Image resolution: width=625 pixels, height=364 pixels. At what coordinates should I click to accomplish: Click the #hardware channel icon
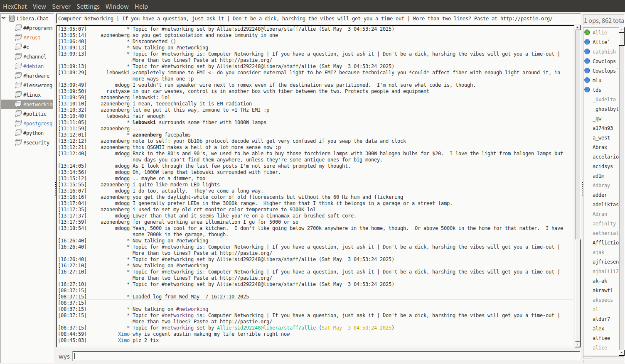(x=18, y=76)
